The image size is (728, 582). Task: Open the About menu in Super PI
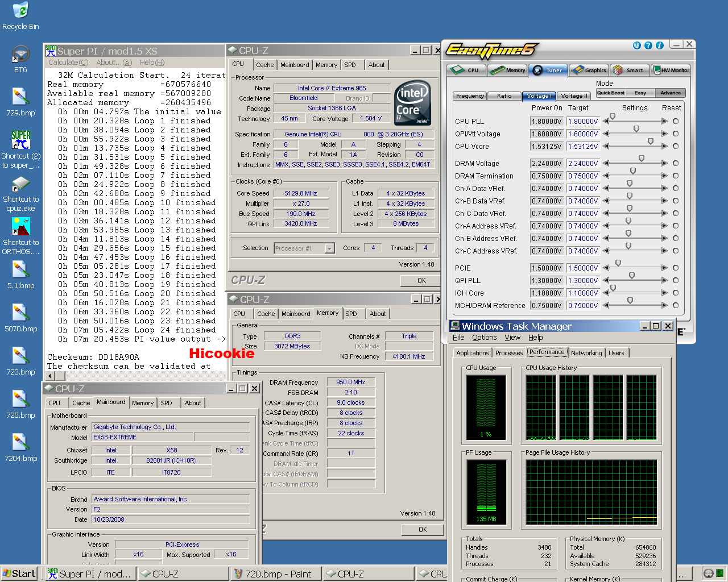click(x=114, y=63)
